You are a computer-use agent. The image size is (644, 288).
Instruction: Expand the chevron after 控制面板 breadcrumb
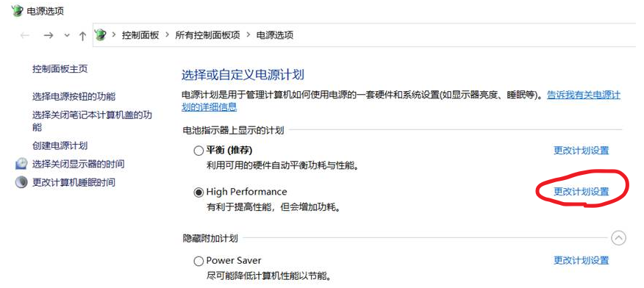(167, 35)
